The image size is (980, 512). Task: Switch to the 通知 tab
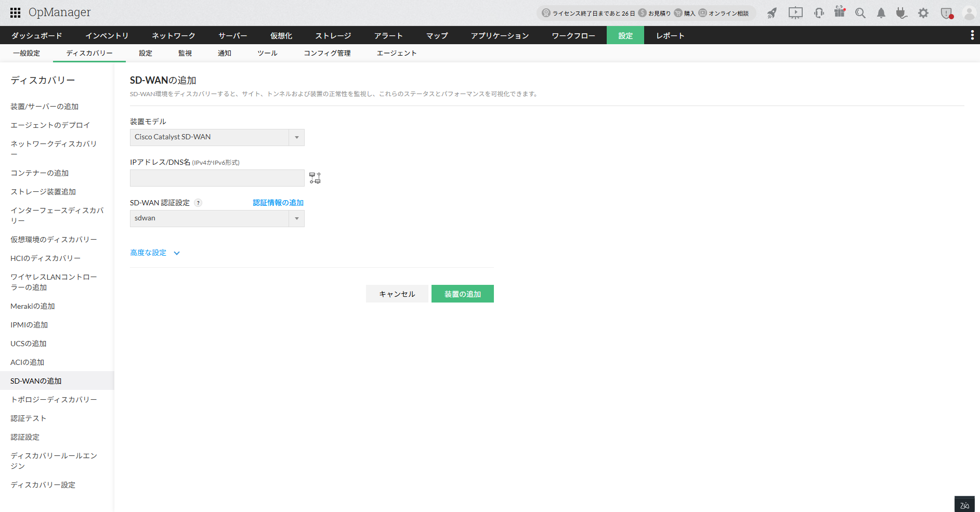[x=225, y=53]
